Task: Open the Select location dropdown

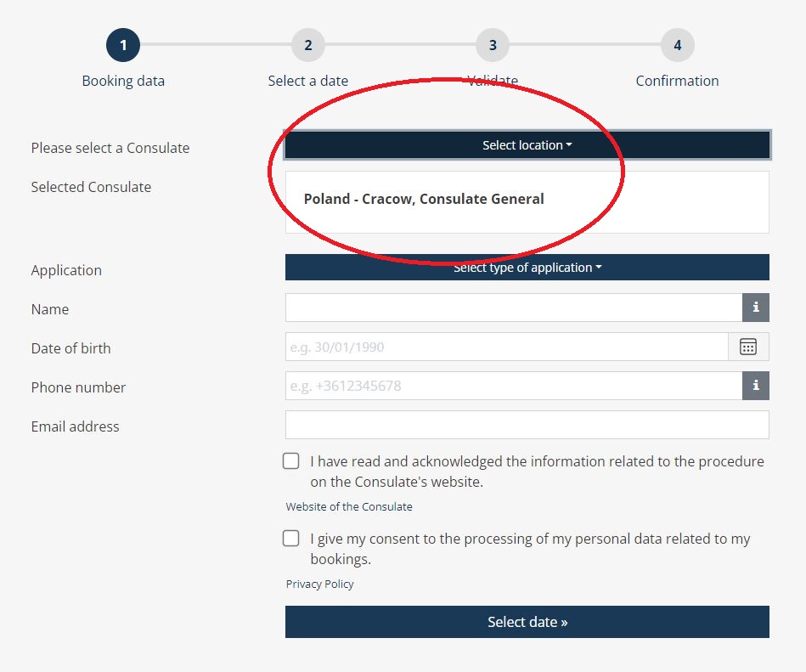Action: pyautogui.click(x=527, y=145)
